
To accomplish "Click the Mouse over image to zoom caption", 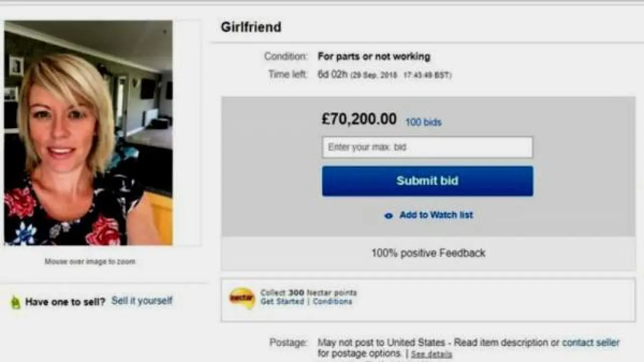I will coord(90,261).
